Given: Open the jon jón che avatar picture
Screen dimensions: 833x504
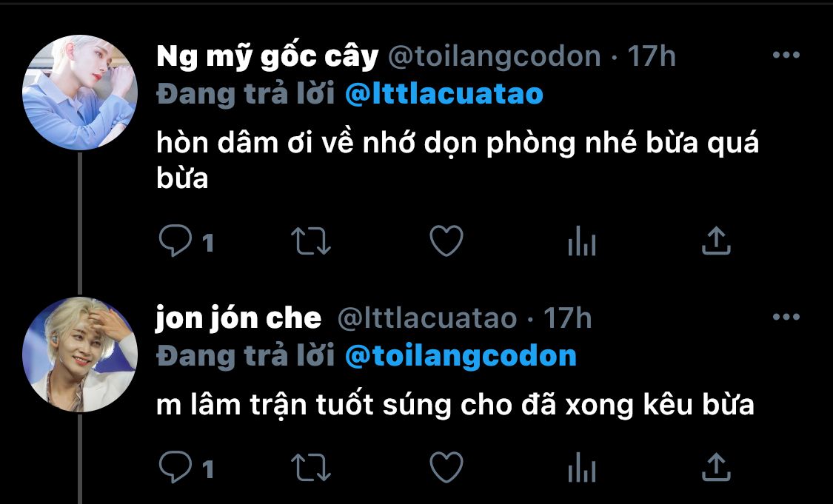Looking at the screenshot, I should 80,355.
